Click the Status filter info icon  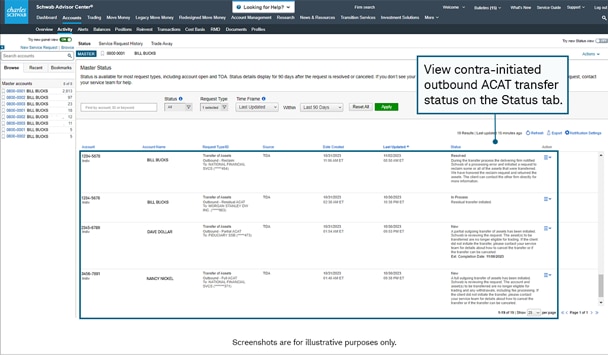(181, 99)
